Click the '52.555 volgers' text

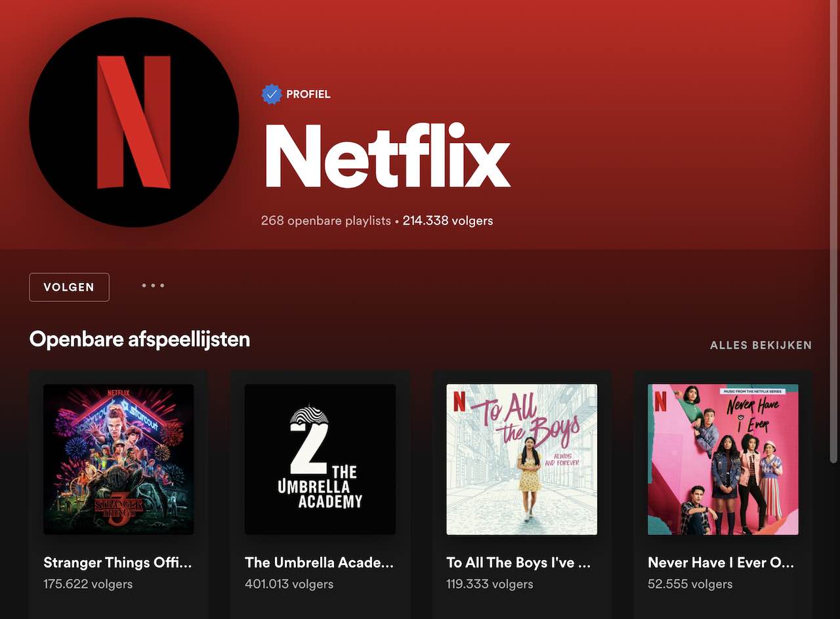690,584
